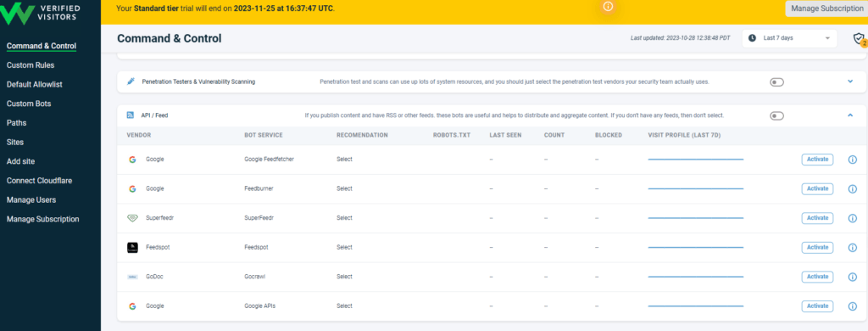Activate Feedburner bot
Viewport: 868px width, 331px height.
coord(817,188)
